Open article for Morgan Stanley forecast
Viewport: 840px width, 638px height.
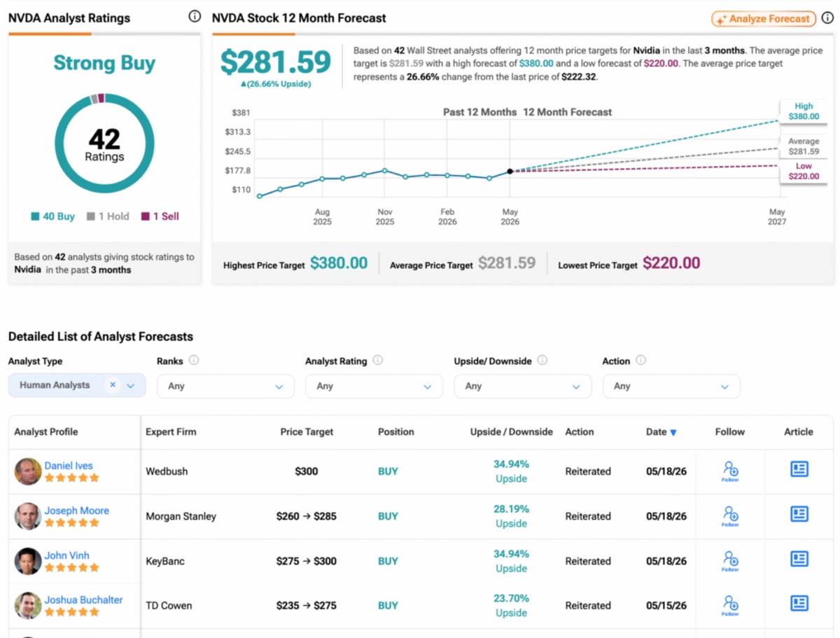click(x=799, y=514)
